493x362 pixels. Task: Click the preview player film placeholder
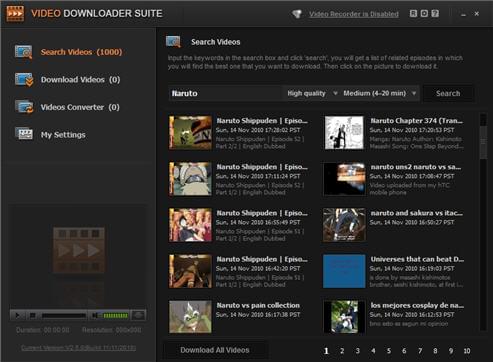click(79, 250)
